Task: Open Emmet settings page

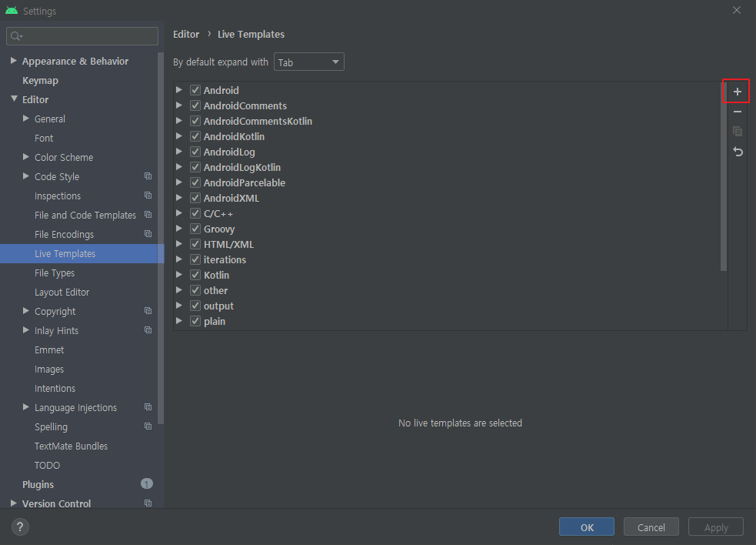Action: tap(49, 350)
